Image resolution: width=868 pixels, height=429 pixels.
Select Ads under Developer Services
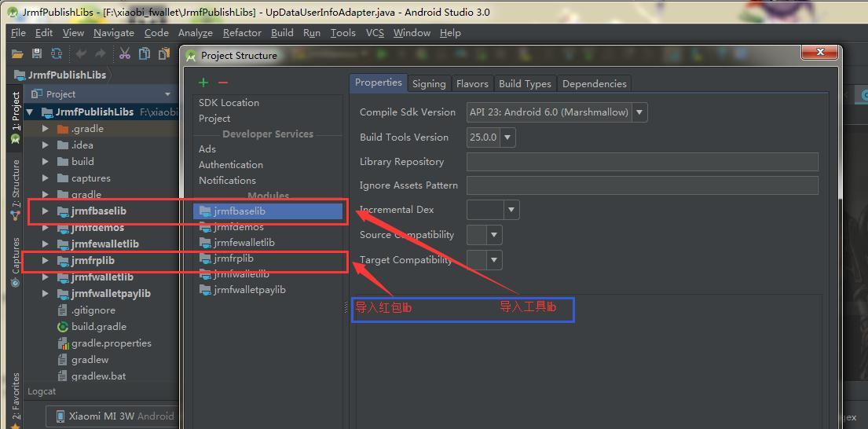pyautogui.click(x=207, y=149)
